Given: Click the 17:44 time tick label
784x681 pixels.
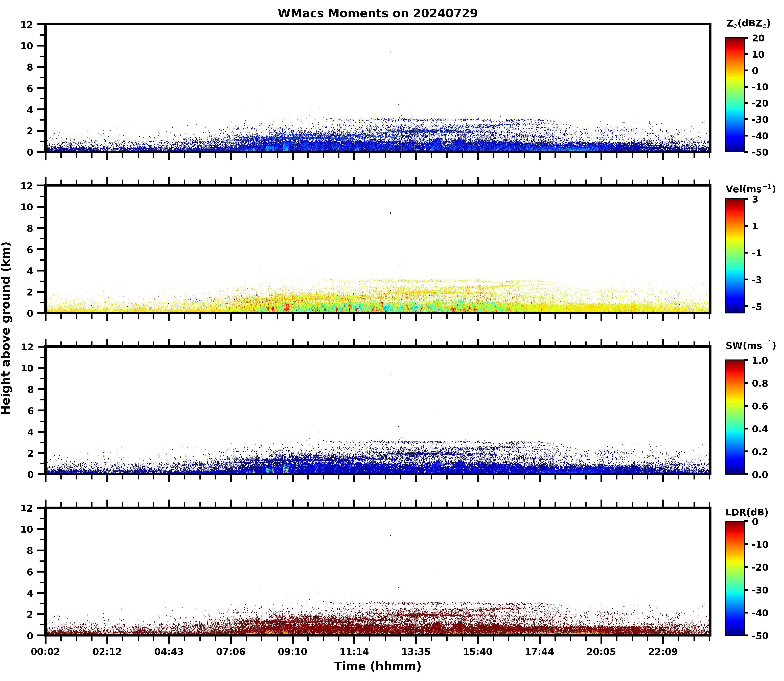Looking at the screenshot, I should tap(539, 652).
